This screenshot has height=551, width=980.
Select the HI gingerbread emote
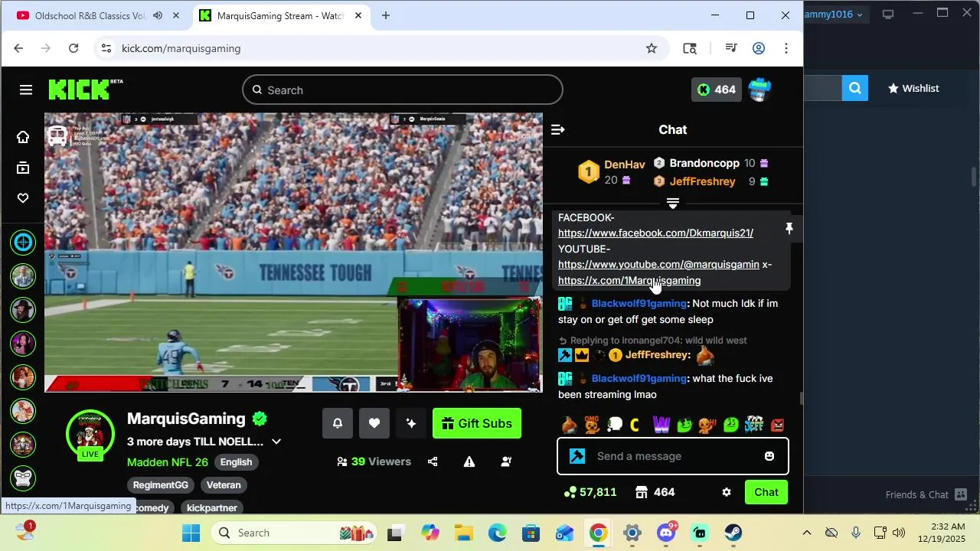pos(707,425)
